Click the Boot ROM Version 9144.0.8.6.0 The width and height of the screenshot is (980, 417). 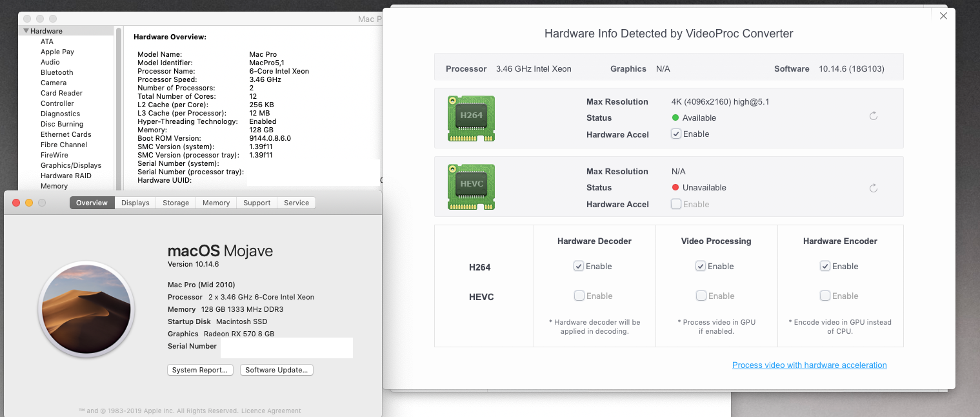coord(270,138)
